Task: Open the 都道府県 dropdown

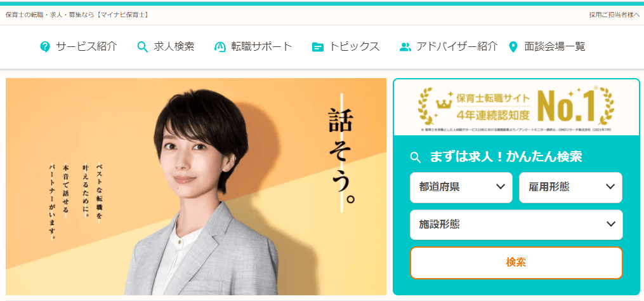Action: point(461,187)
